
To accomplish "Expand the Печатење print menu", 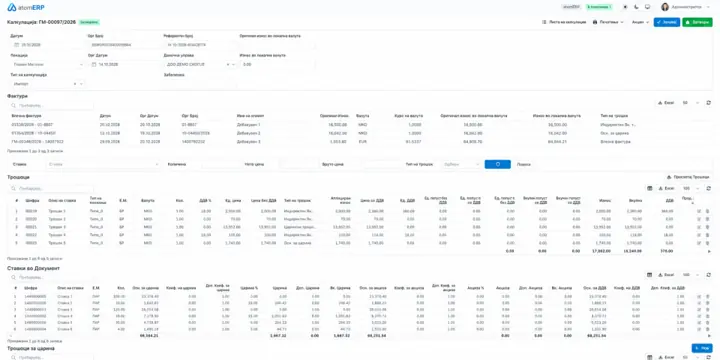I will (x=608, y=22).
